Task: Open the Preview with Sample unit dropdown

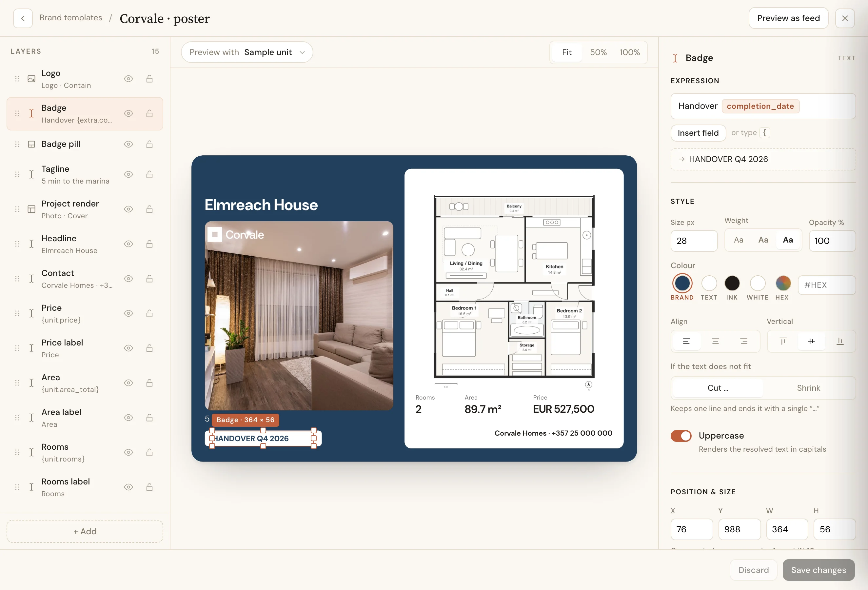Action: (x=247, y=52)
